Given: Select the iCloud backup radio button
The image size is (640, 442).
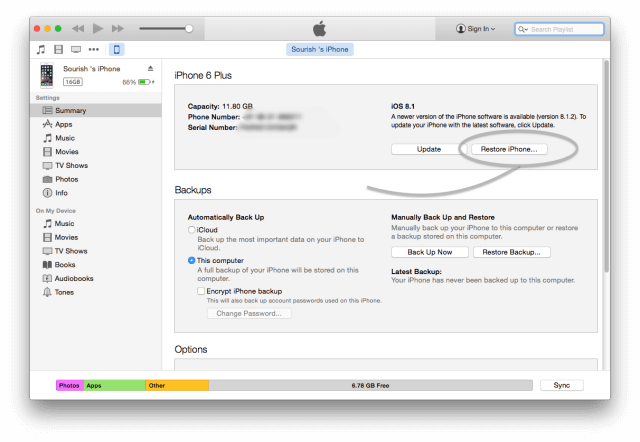Looking at the screenshot, I should point(191,230).
